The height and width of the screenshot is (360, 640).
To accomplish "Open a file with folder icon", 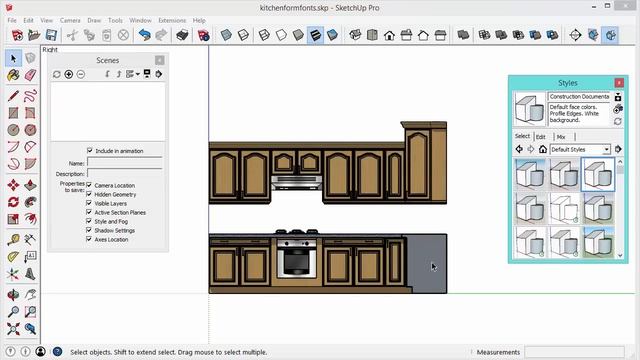I will point(34,35).
